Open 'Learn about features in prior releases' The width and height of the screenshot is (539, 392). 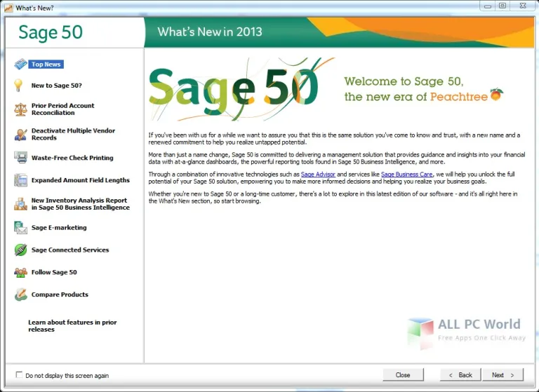72,326
